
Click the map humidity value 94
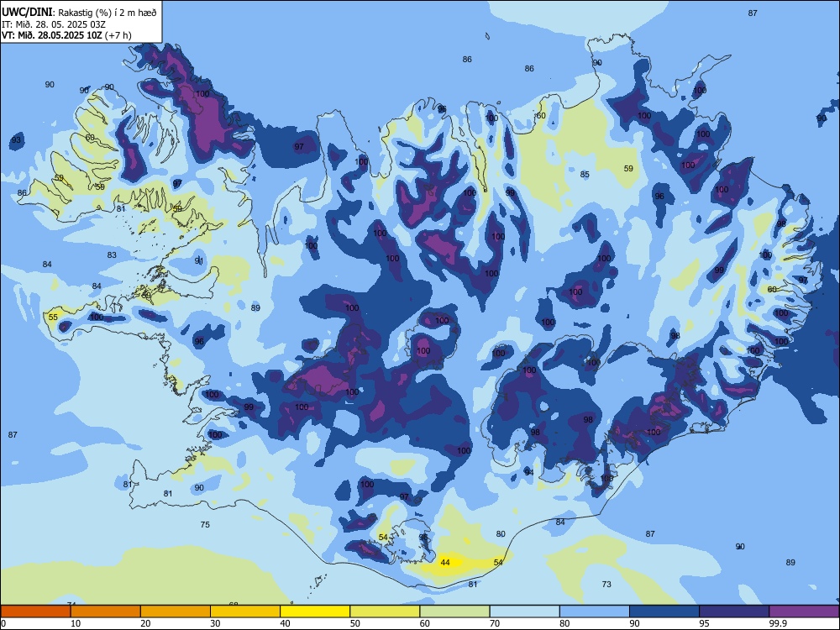pos(528,472)
